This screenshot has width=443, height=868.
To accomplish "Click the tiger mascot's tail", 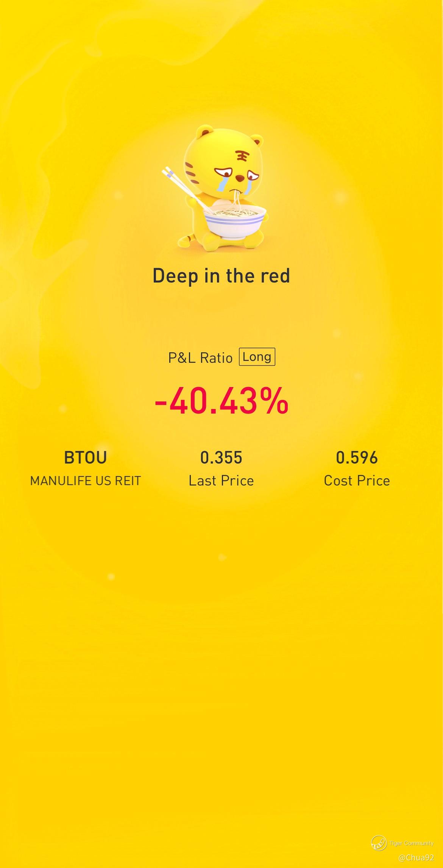I will 185,239.
